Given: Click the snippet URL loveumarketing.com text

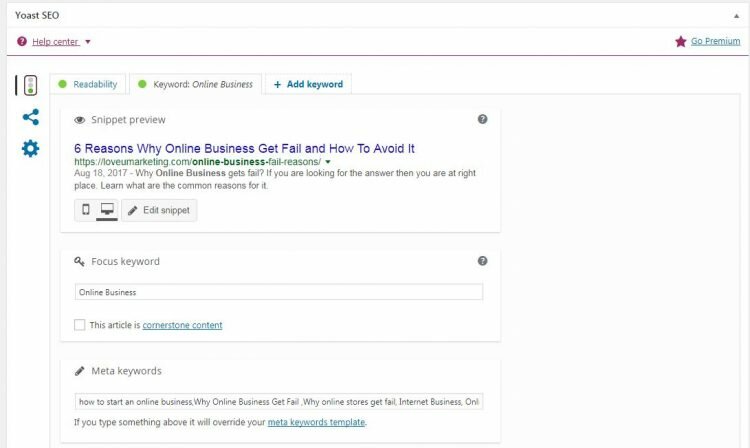Looking at the screenshot, I should click(x=198, y=162).
